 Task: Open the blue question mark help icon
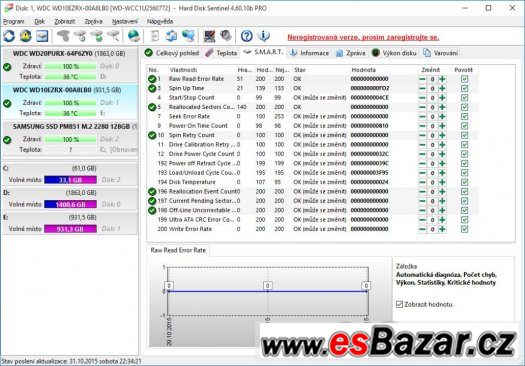click(x=247, y=36)
